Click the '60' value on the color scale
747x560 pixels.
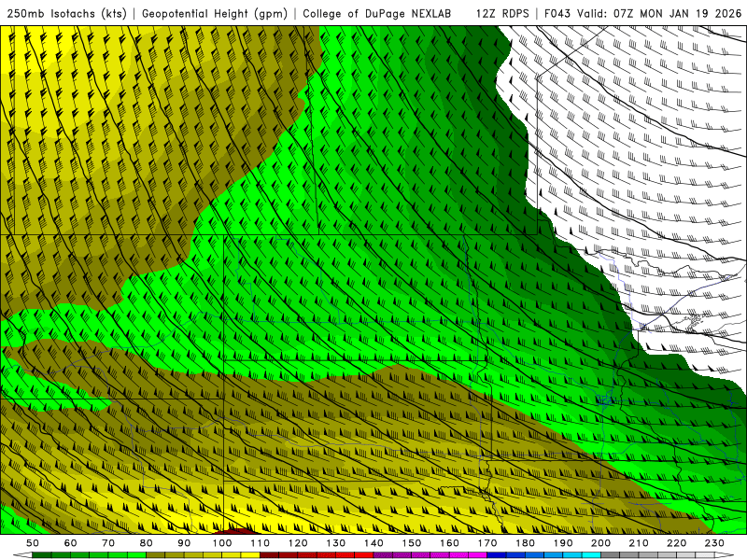click(70, 543)
